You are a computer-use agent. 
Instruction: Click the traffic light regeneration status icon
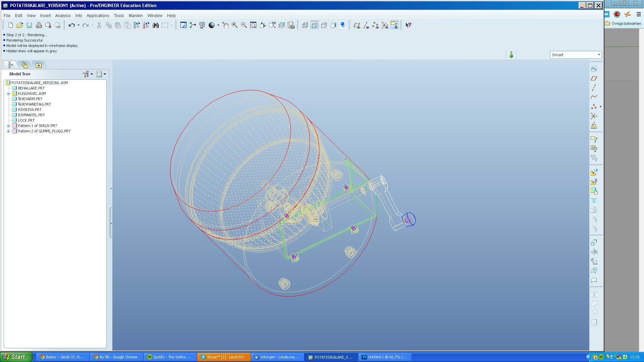511,55
